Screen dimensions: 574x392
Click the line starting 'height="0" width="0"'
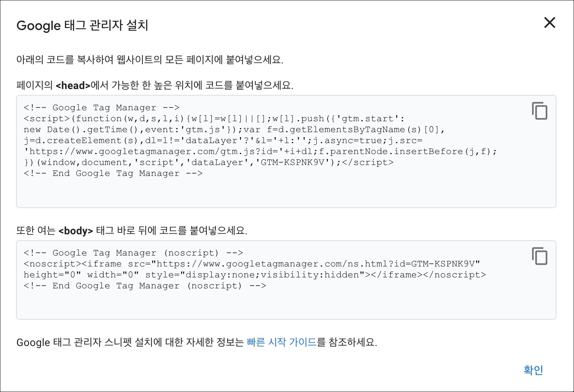pos(255,275)
